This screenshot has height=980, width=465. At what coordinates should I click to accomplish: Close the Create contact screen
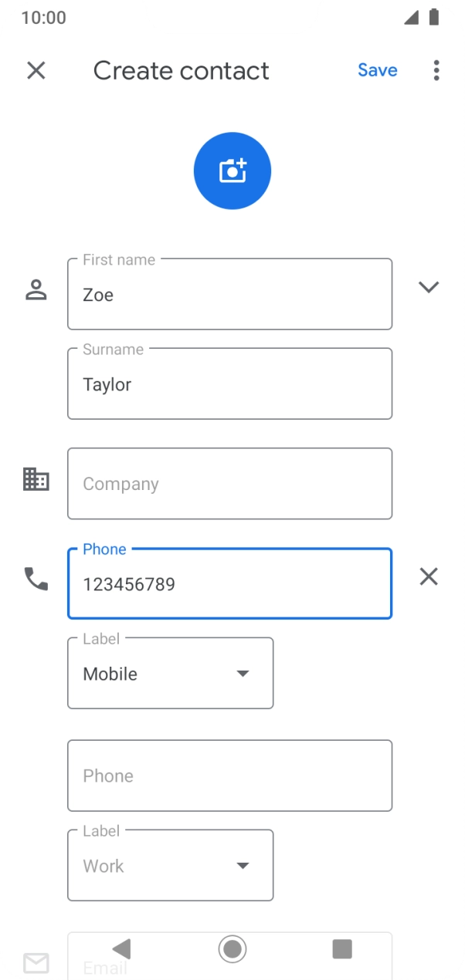pos(36,71)
